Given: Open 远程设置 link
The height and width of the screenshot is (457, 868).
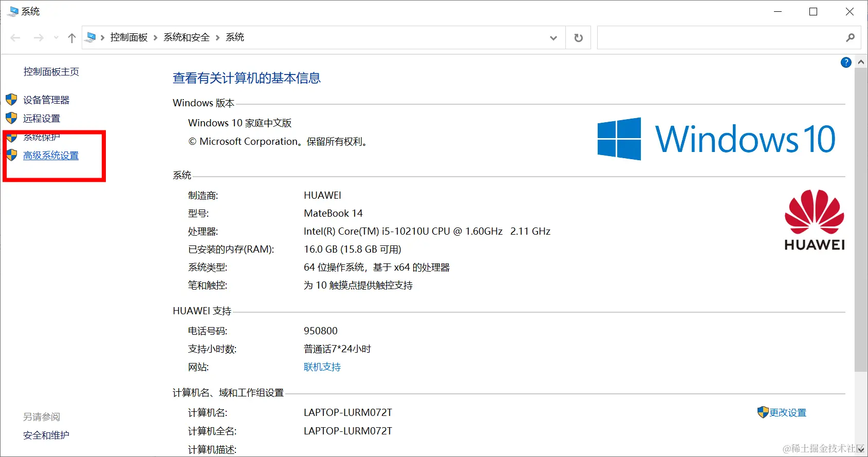Looking at the screenshot, I should [x=42, y=118].
